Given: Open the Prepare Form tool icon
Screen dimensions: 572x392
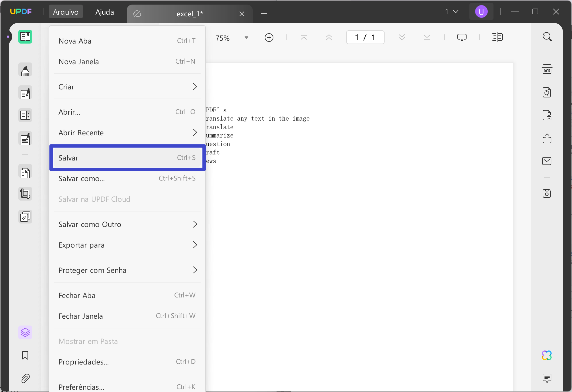Looking at the screenshot, I should (x=25, y=115).
